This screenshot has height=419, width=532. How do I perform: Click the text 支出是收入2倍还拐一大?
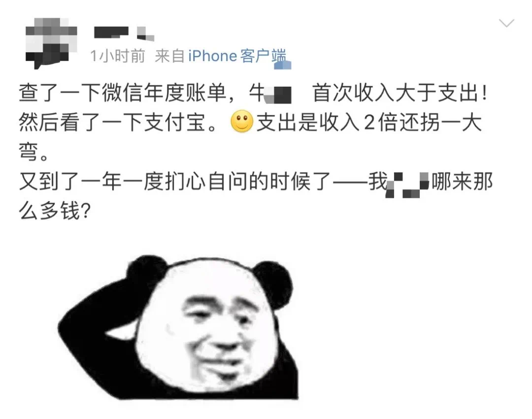coord(369,122)
